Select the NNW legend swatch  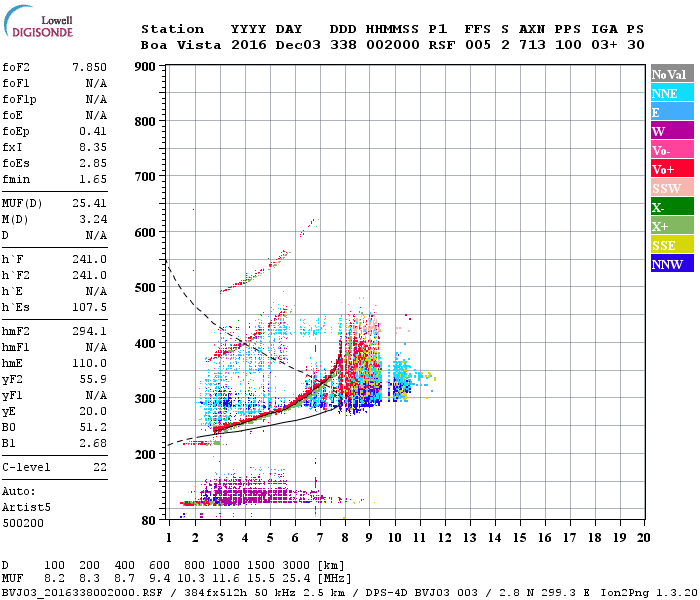click(x=672, y=263)
